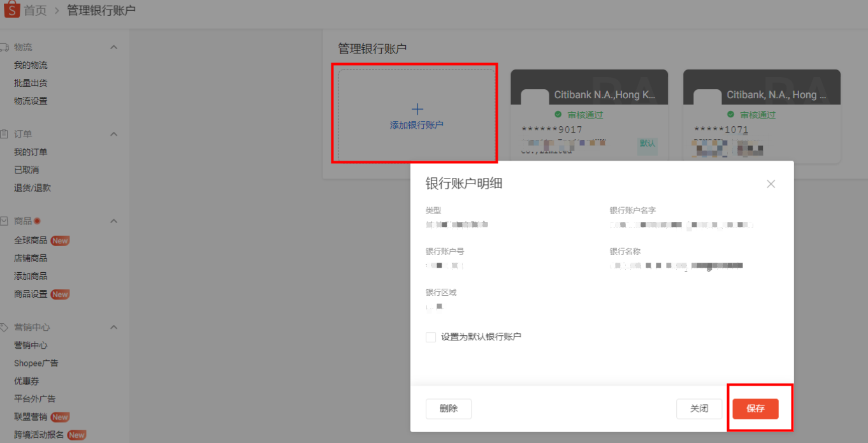
Task: Open 首页 from the breadcrumb
Action: (34, 9)
